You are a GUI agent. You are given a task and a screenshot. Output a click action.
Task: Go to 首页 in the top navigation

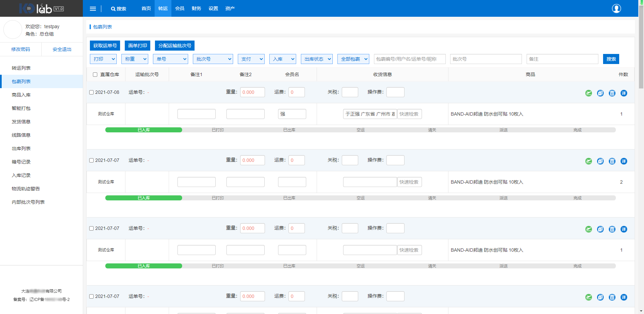pyautogui.click(x=146, y=8)
